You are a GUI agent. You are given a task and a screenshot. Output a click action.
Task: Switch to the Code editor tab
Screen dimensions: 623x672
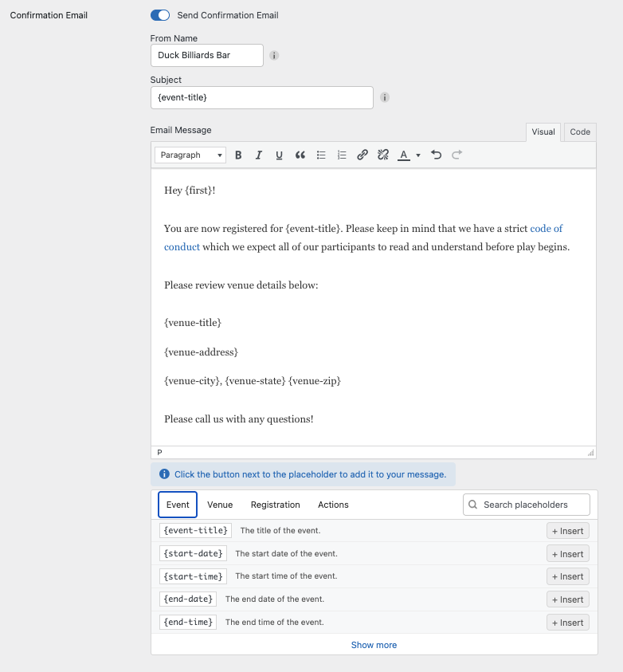pyautogui.click(x=580, y=132)
